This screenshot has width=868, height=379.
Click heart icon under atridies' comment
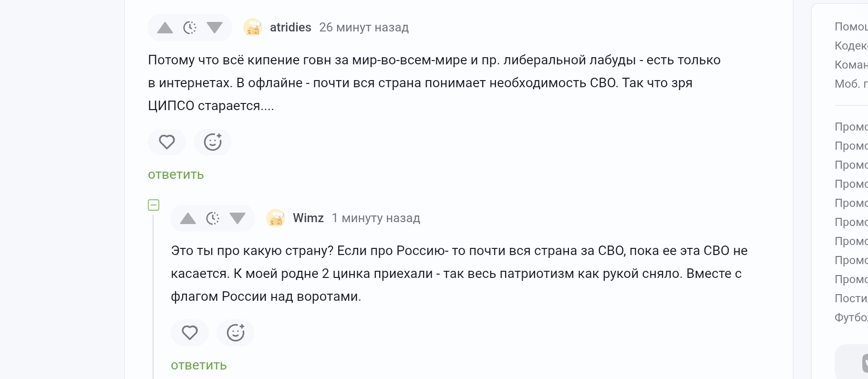pos(167,142)
